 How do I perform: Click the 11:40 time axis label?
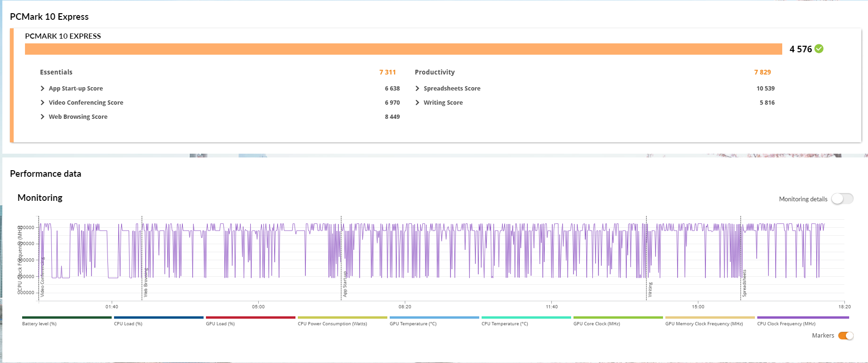point(552,306)
